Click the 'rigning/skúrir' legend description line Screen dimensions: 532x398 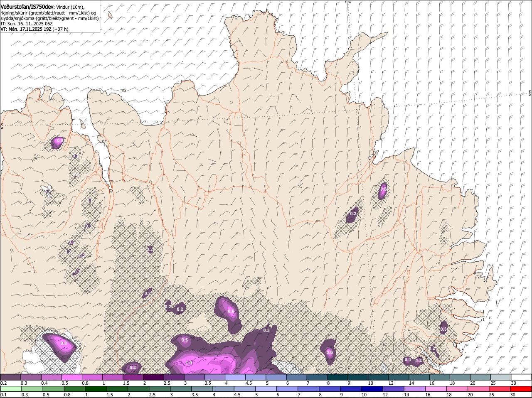coord(48,13)
